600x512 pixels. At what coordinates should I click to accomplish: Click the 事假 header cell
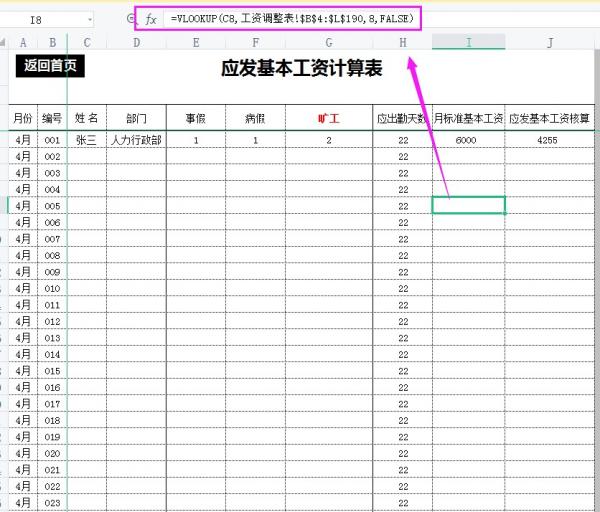click(x=196, y=118)
